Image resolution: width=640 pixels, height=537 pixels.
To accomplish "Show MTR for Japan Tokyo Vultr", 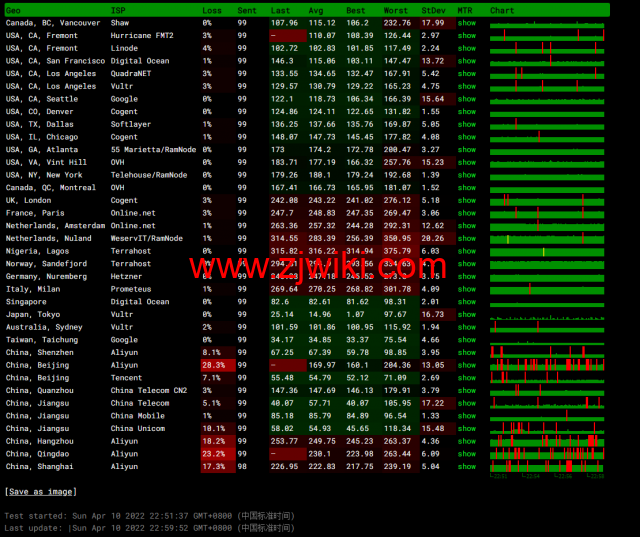I will (467, 314).
